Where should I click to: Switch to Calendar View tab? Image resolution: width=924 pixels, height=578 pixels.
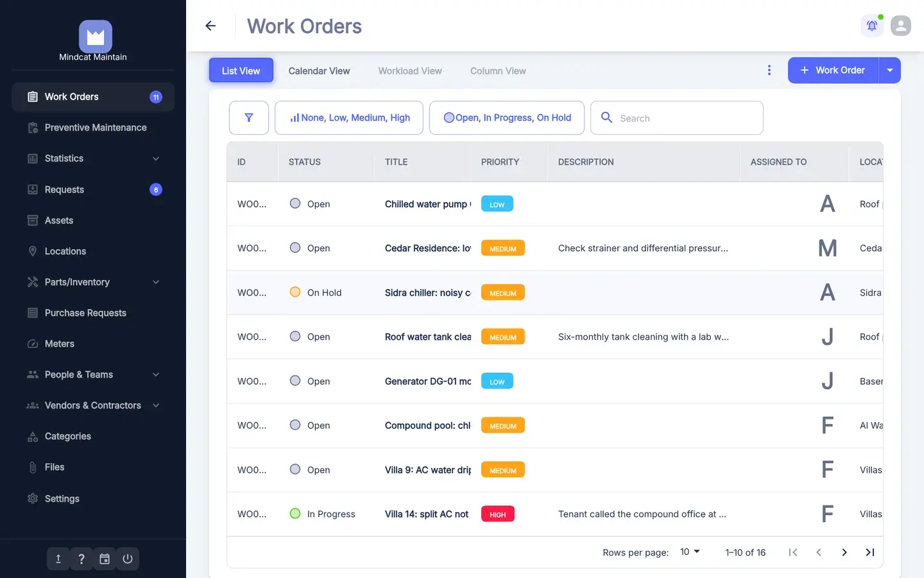click(319, 71)
